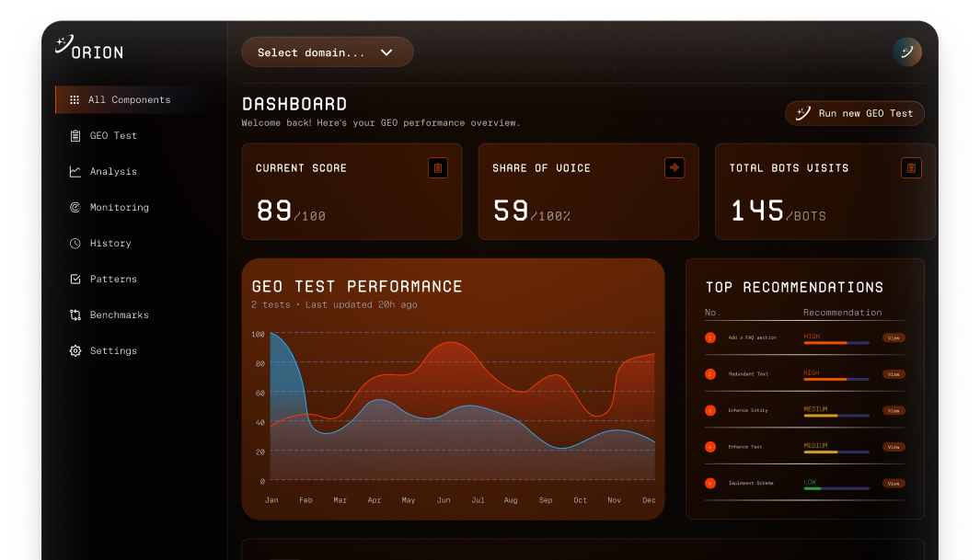This screenshot has height=560, width=980.
Task: Click the Dec label on chart axis
Action: 649,500
